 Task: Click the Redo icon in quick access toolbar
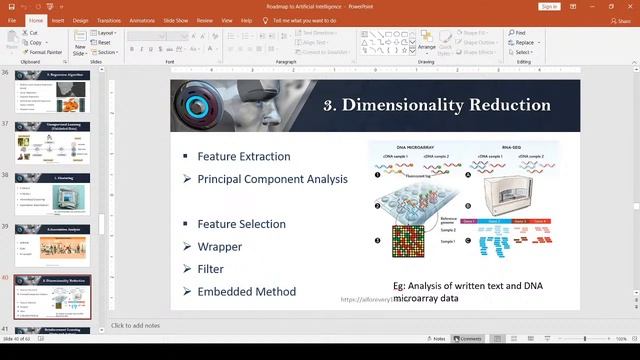pos(38,7)
